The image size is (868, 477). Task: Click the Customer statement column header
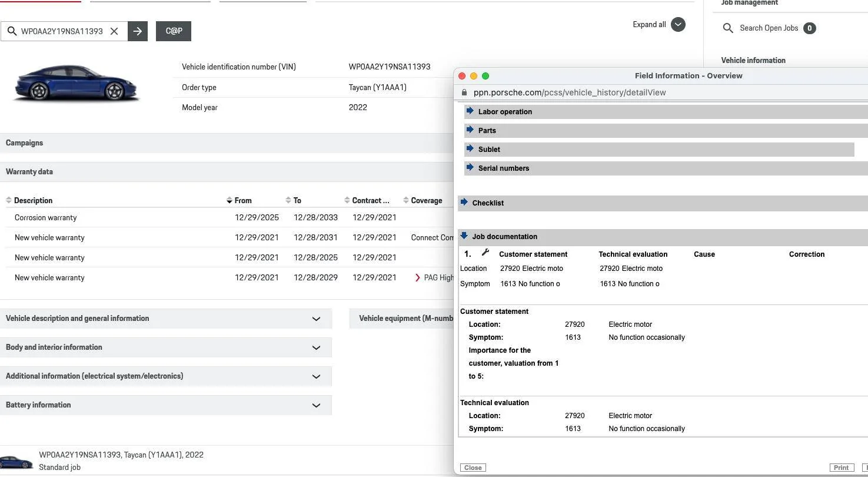533,254
